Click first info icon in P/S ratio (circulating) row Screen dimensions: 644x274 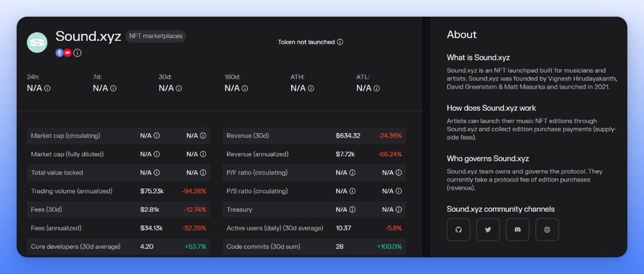(x=352, y=191)
